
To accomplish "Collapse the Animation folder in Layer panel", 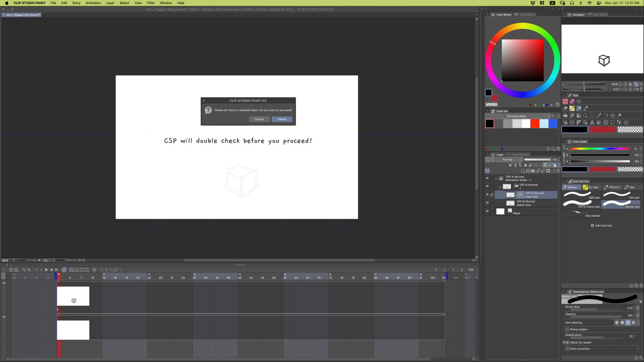I will pos(496,179).
